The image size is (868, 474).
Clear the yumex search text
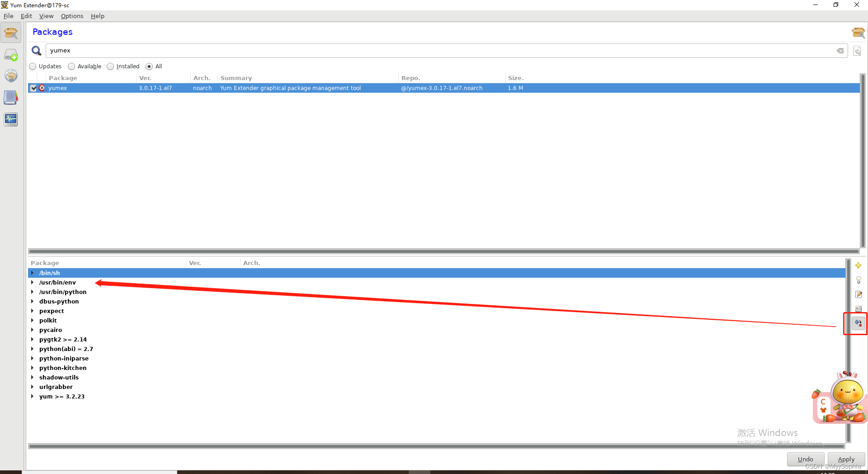[x=840, y=51]
